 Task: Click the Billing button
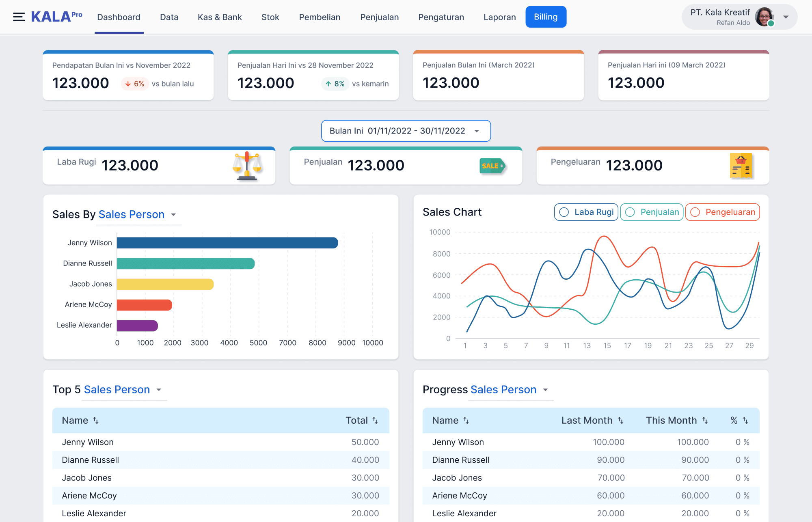[x=545, y=17]
